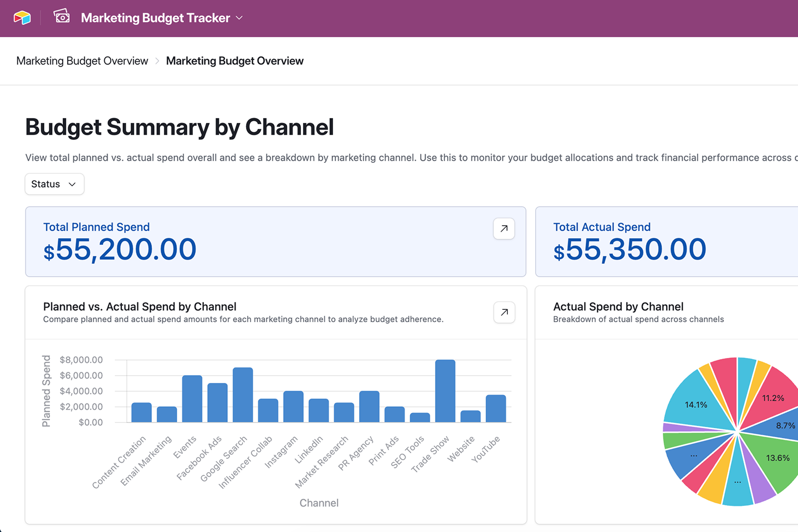Click the Trade Show axis label
Screen dimensions: 798x532
(430, 454)
